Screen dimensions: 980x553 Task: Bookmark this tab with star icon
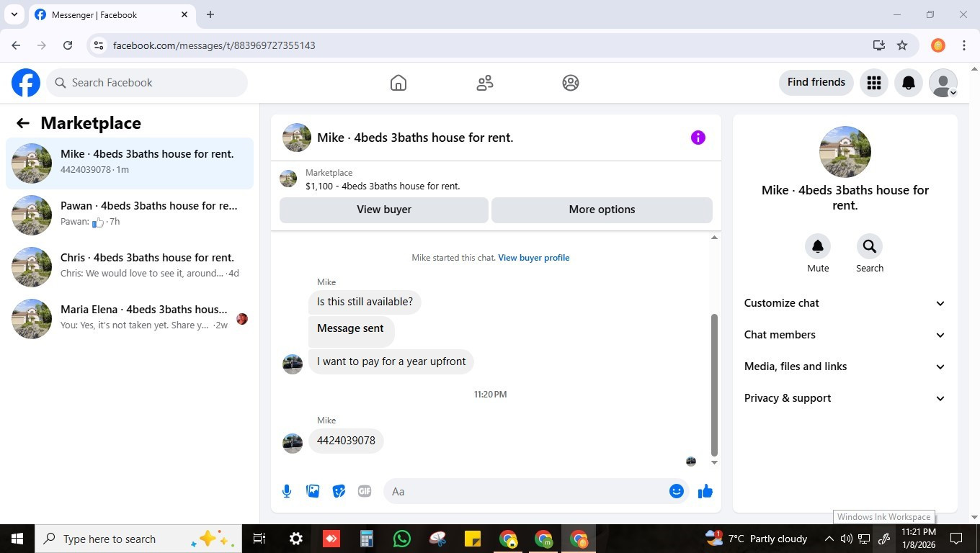tap(902, 45)
